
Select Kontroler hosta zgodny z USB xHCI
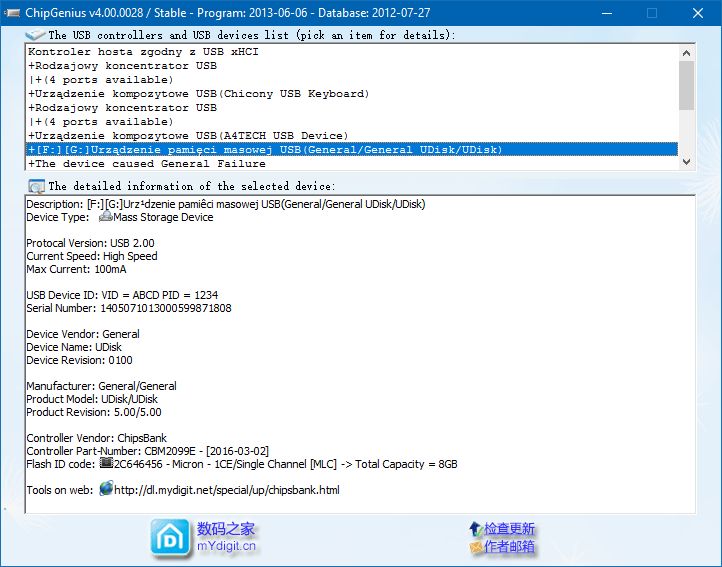(x=352, y=52)
